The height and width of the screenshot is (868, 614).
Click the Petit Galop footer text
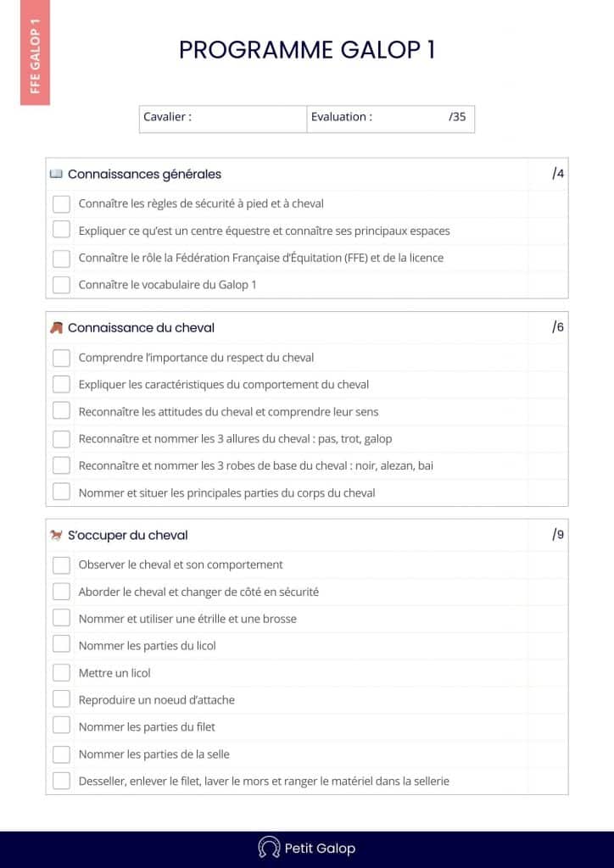(x=320, y=848)
